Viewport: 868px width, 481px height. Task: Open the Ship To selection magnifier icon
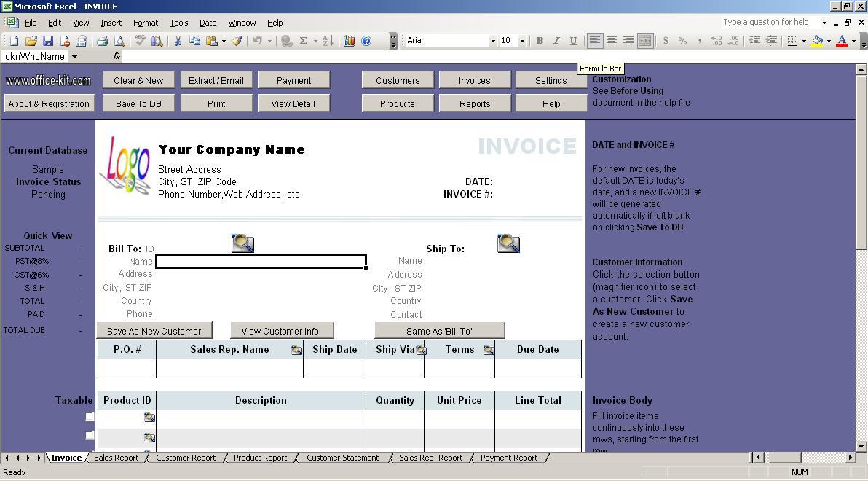pyautogui.click(x=508, y=243)
